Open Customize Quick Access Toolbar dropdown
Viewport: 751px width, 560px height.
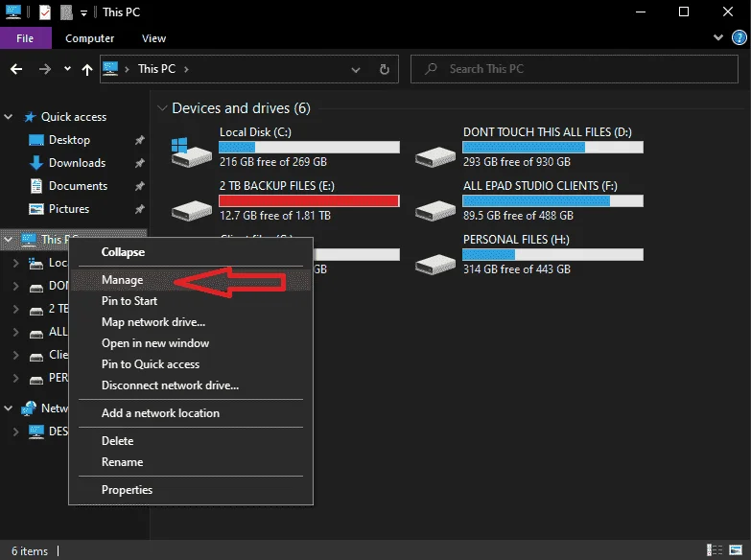pos(83,13)
